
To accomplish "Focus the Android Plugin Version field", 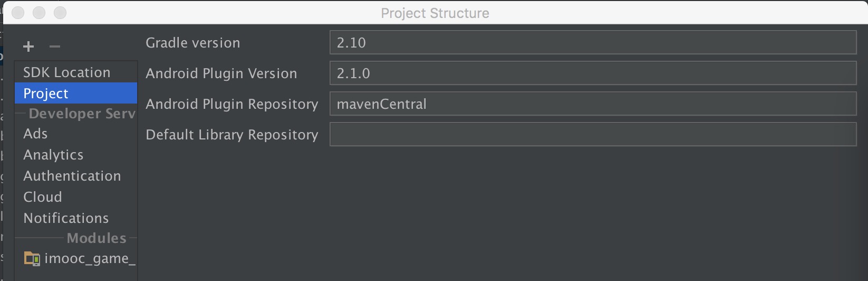I will tap(593, 73).
